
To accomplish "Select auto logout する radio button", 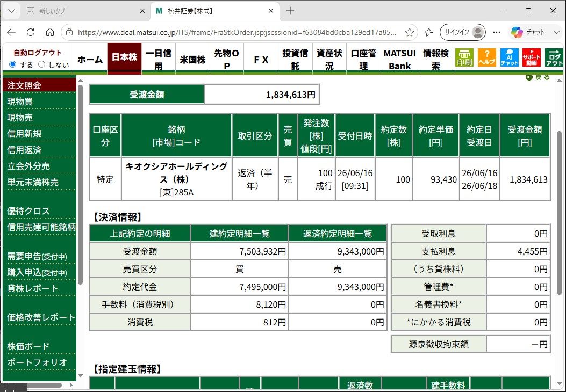I will tap(13, 64).
